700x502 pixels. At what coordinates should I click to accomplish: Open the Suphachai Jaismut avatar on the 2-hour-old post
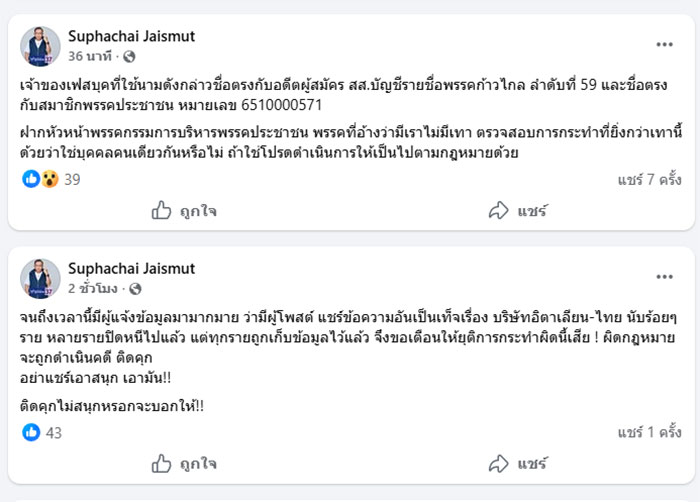click(x=40, y=277)
